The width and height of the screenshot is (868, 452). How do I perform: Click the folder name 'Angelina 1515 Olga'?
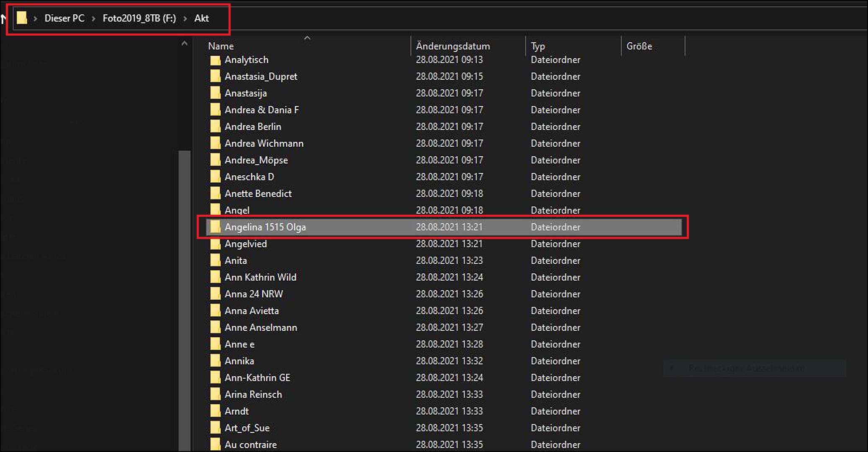[265, 227]
